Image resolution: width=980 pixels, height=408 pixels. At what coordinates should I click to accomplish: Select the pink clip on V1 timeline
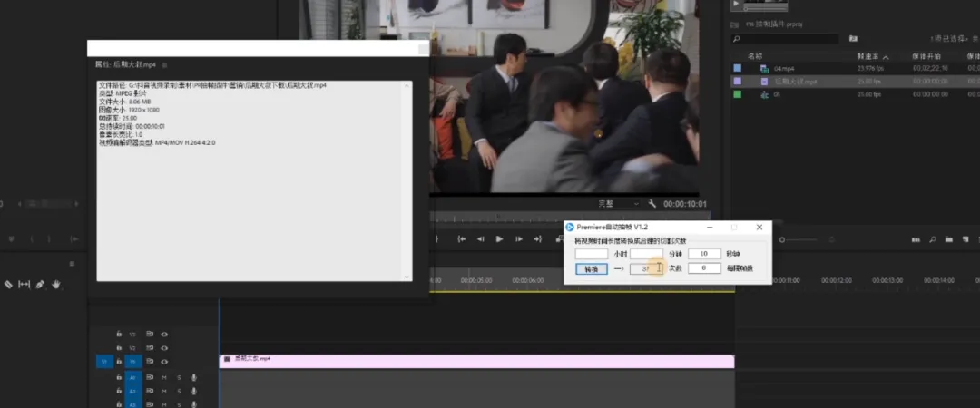(477, 361)
